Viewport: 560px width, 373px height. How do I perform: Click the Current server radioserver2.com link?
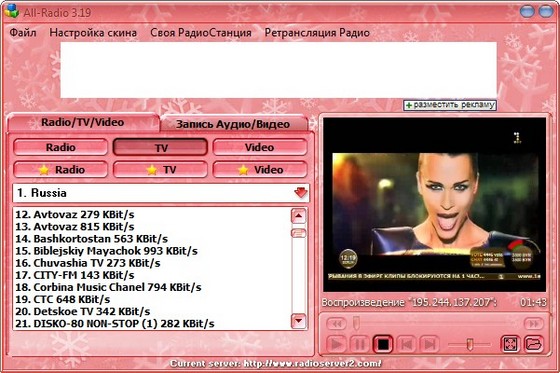tap(276, 364)
